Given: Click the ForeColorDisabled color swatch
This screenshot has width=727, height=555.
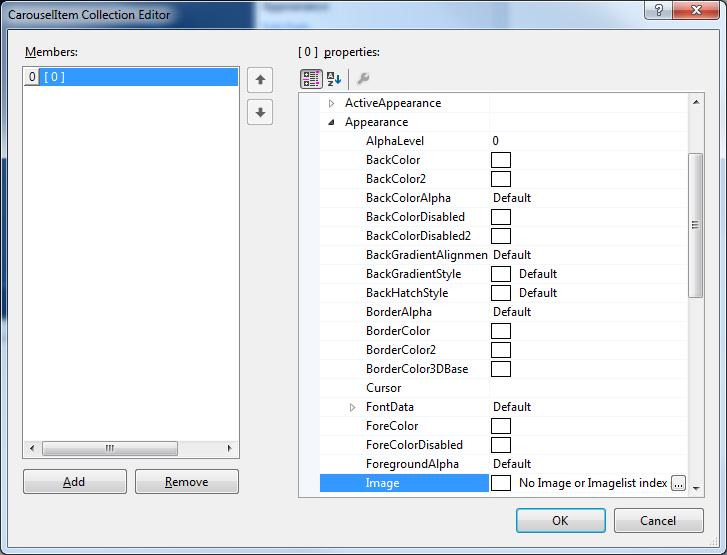Looking at the screenshot, I should coord(501,445).
